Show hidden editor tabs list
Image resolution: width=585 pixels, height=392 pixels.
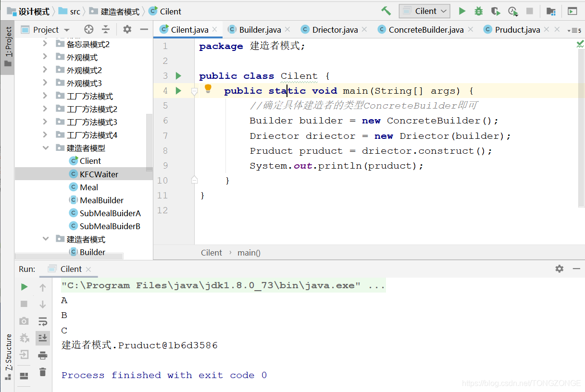coord(574,30)
